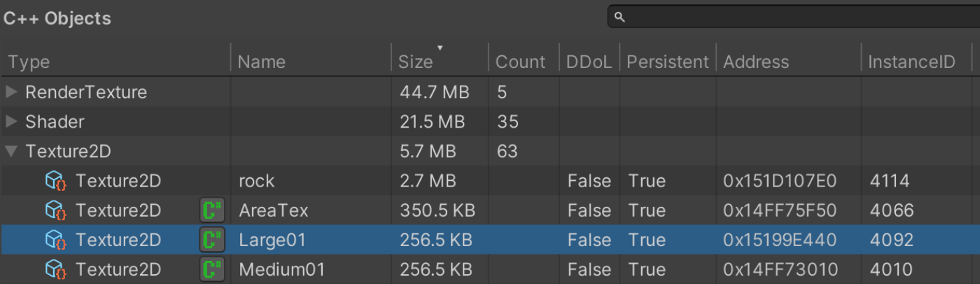Click the green C# icon beside Medium01
980x284 pixels.
[211, 269]
